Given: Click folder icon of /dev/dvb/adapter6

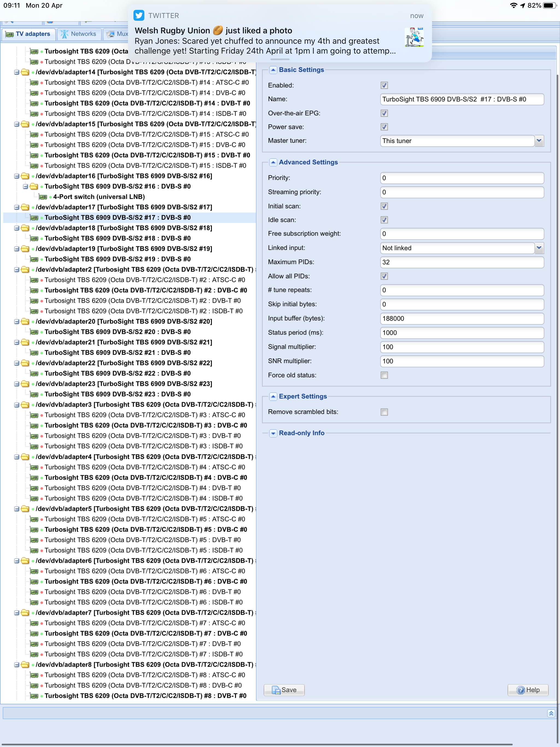Looking at the screenshot, I should (x=25, y=561).
